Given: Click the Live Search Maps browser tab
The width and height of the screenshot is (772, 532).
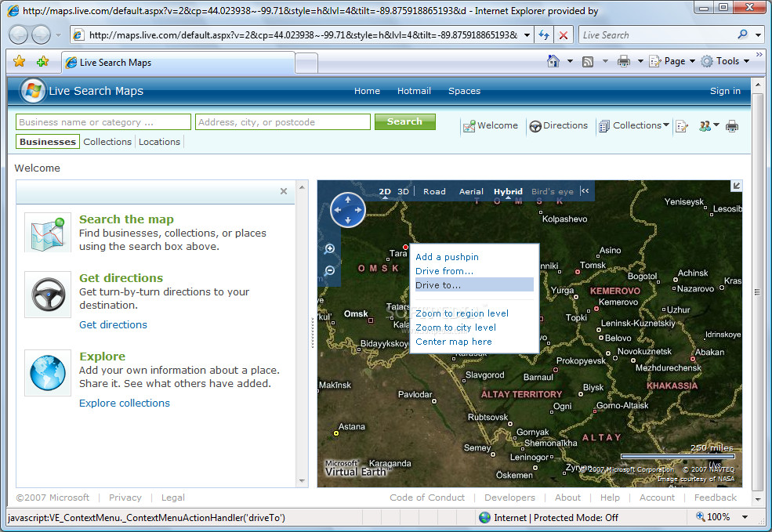Looking at the screenshot, I should coord(178,63).
